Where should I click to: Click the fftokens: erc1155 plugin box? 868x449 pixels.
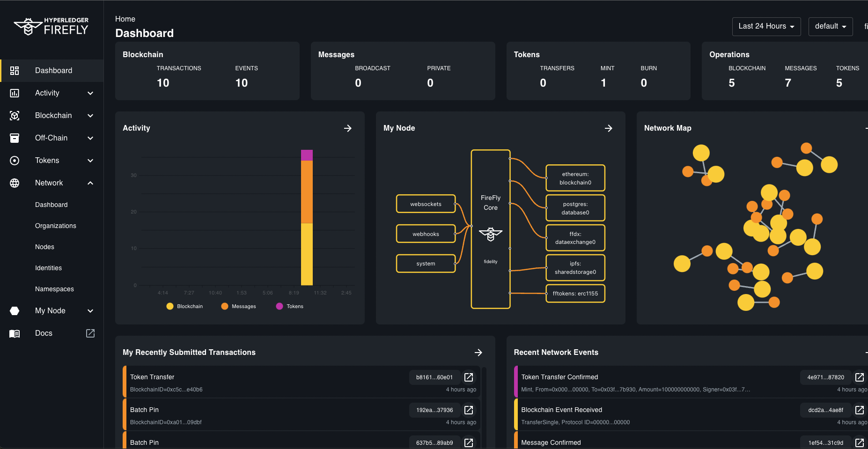point(575,294)
